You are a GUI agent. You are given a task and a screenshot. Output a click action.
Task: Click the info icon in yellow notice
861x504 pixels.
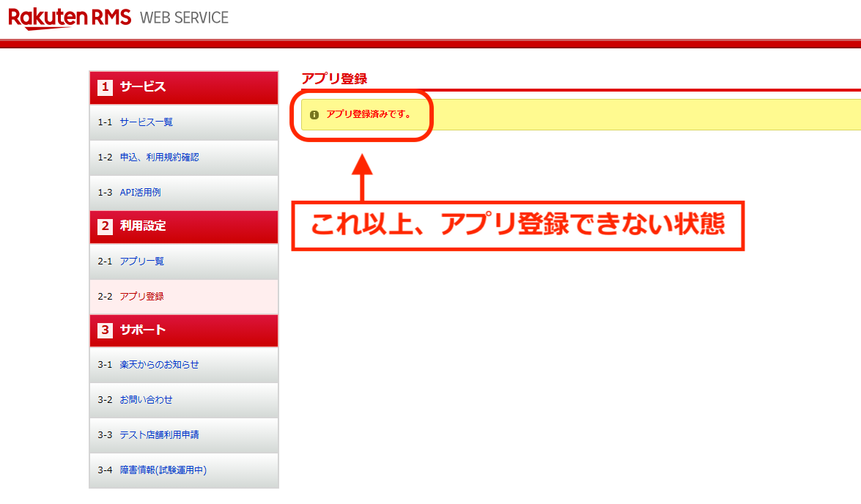[x=314, y=115]
